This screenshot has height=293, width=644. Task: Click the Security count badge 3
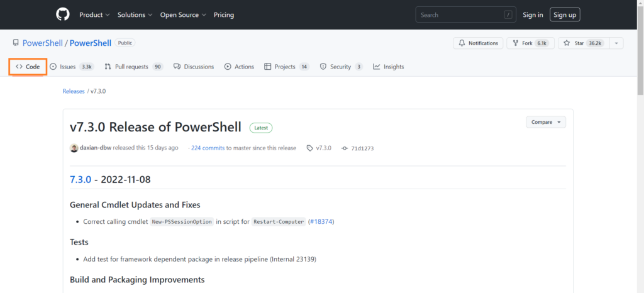359,67
